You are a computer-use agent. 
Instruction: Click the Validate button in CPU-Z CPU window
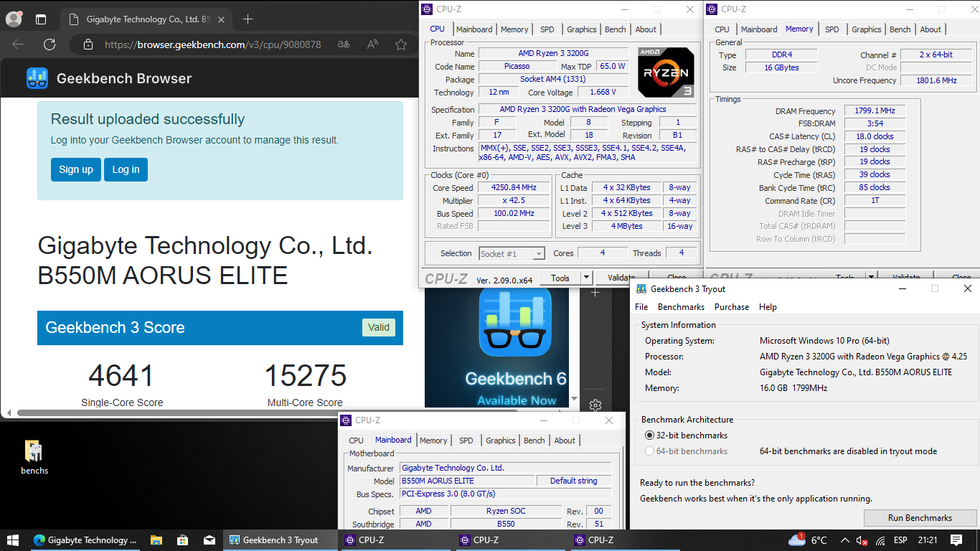point(621,278)
